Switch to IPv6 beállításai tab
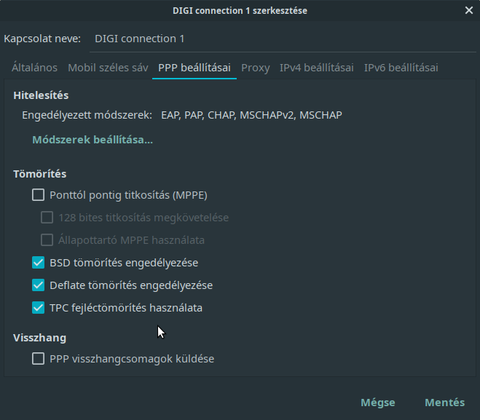This screenshot has width=480, height=420. (401, 68)
